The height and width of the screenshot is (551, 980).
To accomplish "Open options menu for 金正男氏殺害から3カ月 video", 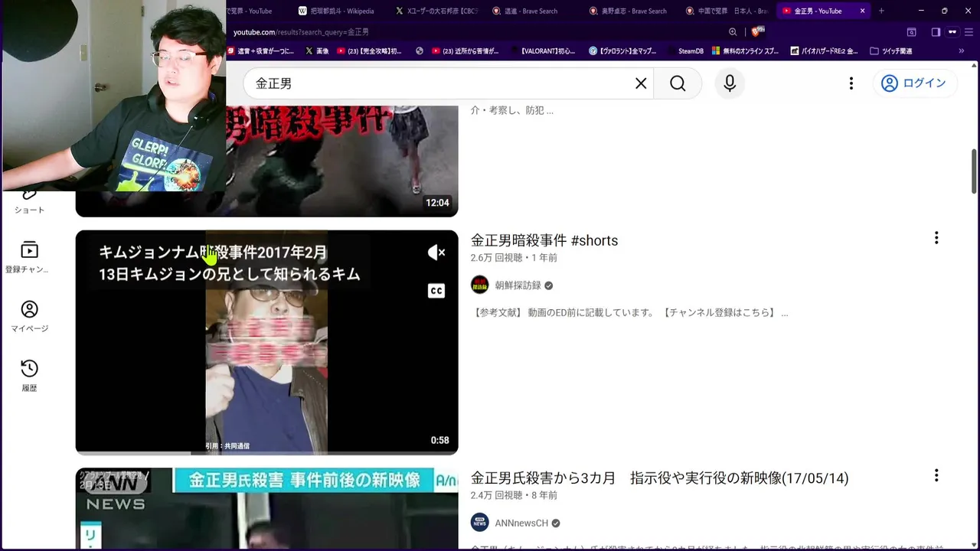I will pos(936,476).
